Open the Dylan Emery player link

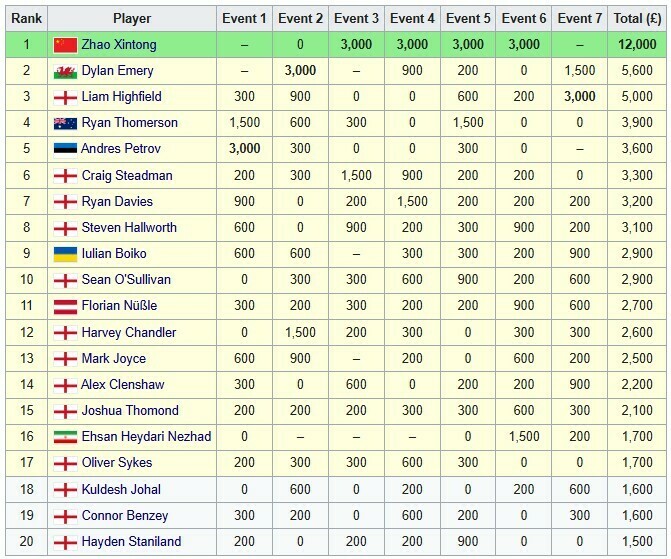(118, 71)
